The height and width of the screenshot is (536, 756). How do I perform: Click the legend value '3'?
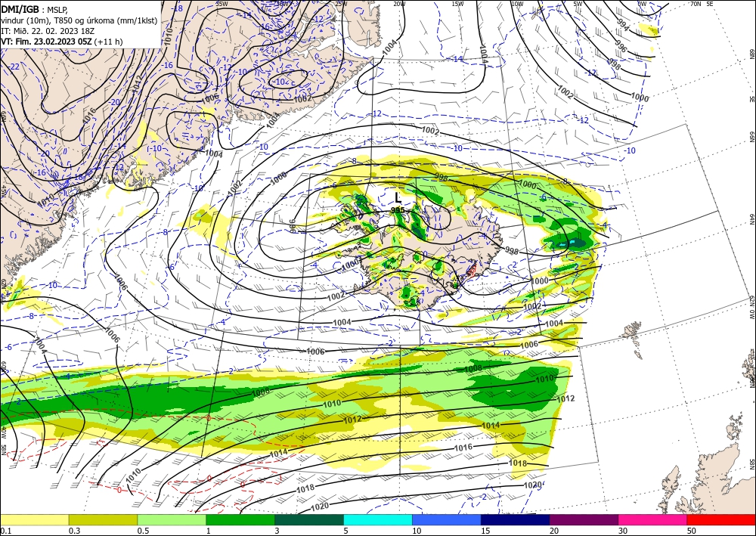(277, 531)
